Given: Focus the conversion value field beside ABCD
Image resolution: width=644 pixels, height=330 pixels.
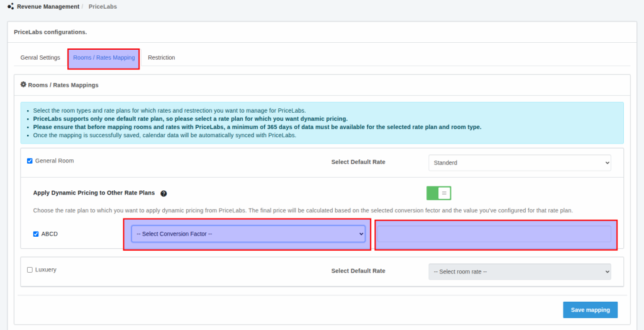Looking at the screenshot, I should (494, 234).
